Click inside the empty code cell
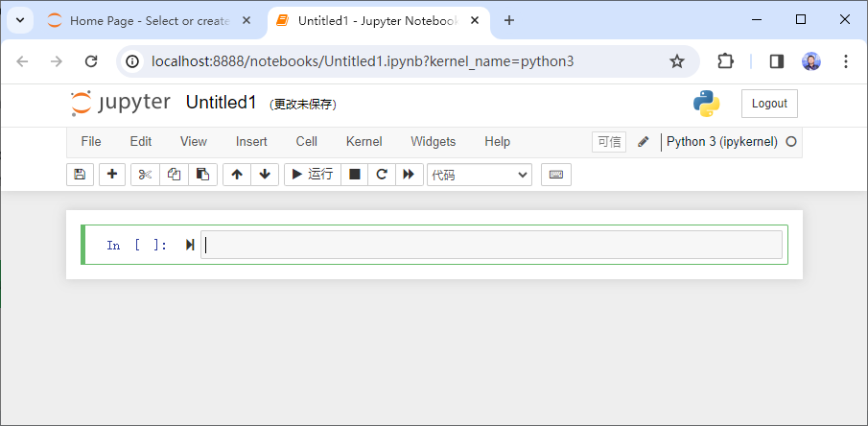This screenshot has height=426, width=868. point(491,245)
